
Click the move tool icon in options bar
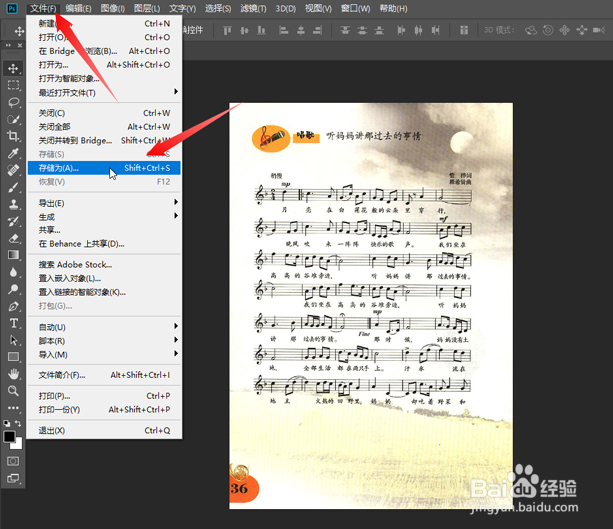pyautogui.click(x=19, y=30)
